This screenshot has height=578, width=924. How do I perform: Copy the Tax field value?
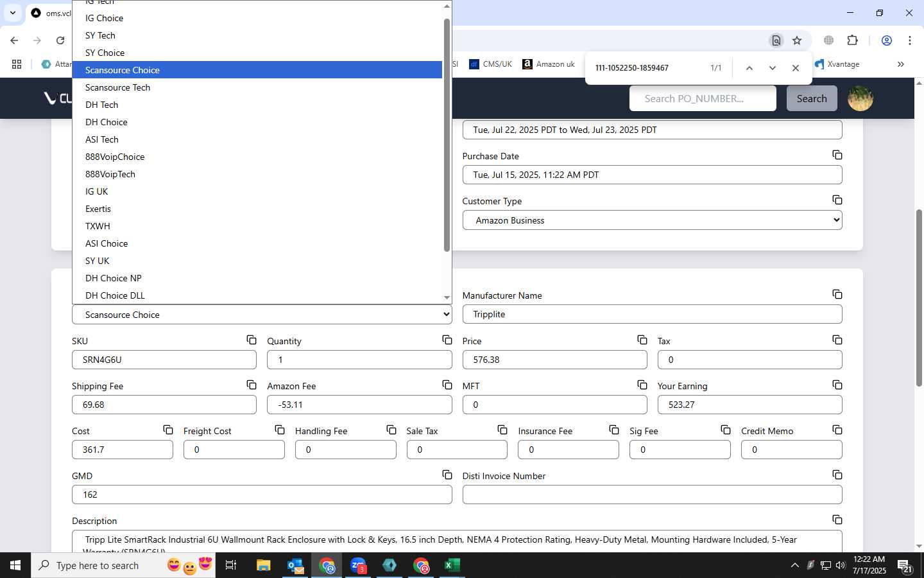(x=837, y=340)
